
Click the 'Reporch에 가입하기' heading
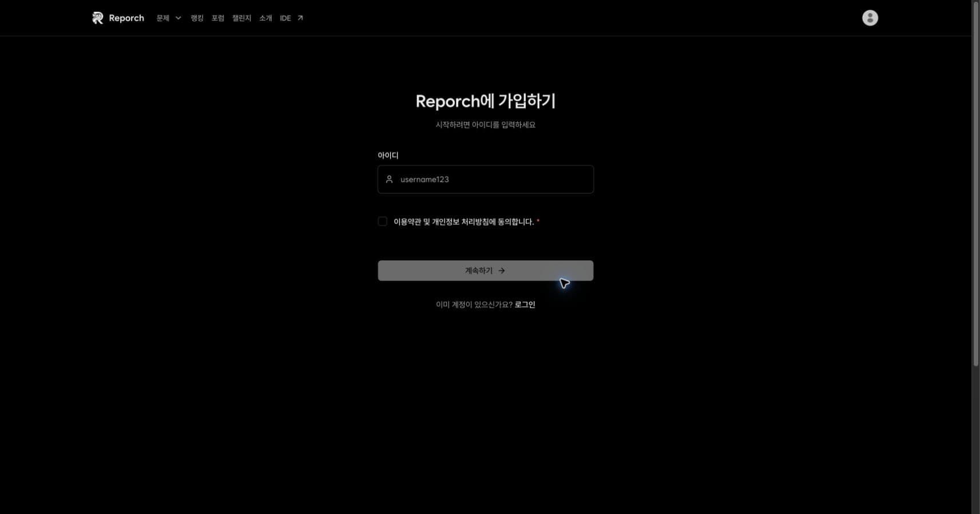(486, 101)
